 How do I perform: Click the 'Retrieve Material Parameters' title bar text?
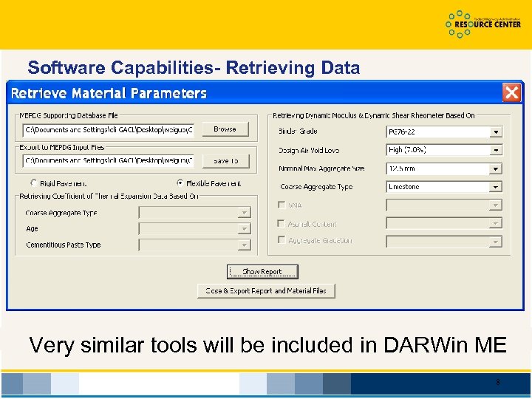109,93
